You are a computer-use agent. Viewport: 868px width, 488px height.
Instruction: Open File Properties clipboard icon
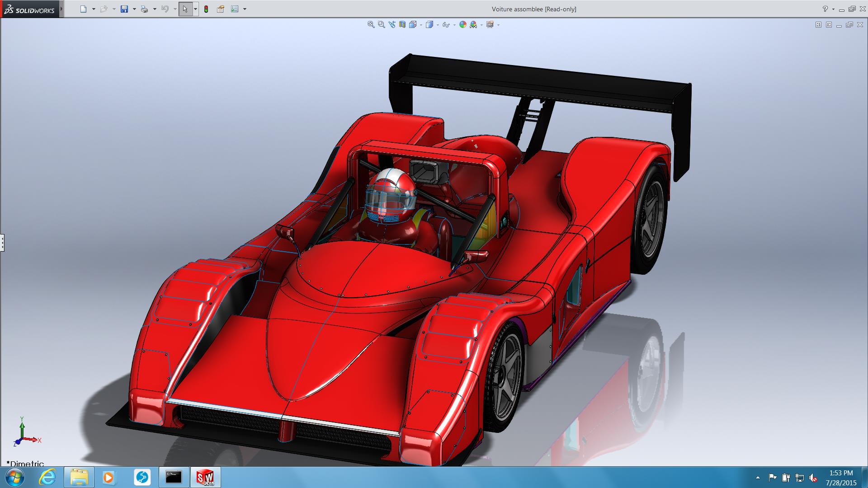pos(220,9)
